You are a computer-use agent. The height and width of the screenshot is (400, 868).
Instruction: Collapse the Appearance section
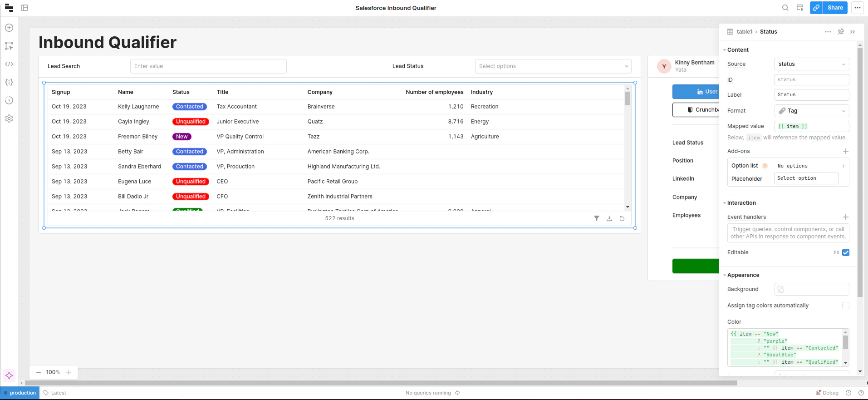click(743, 275)
